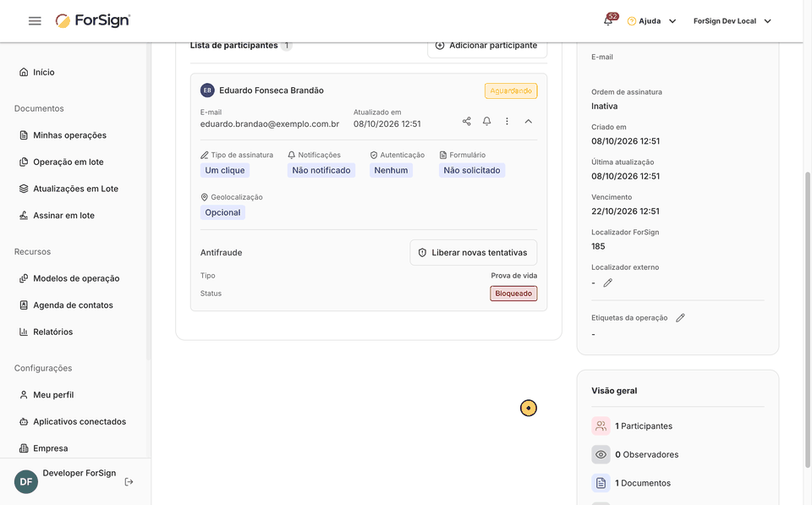The height and width of the screenshot is (505, 812).
Task: Click the page vertical scrollbar
Action: click(807, 319)
